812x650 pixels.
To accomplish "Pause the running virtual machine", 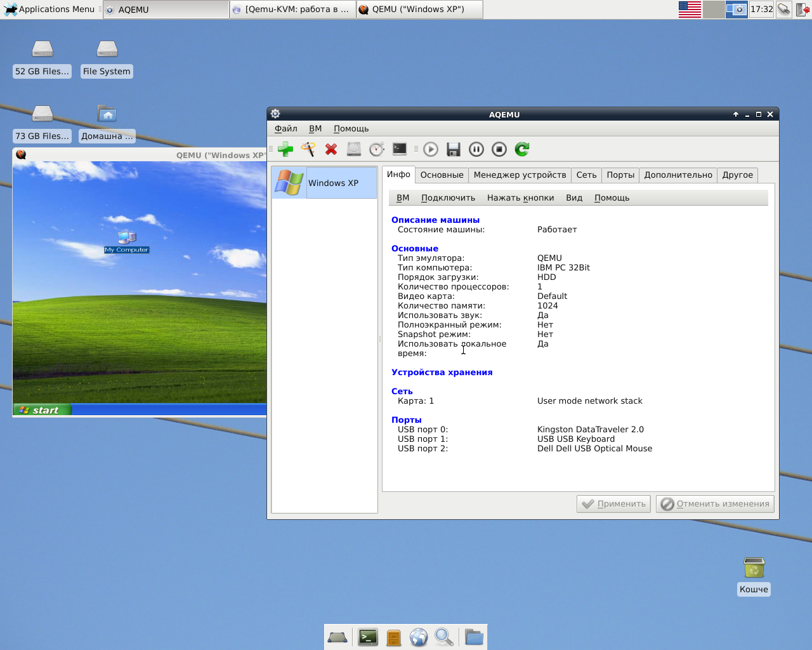I will 476,149.
